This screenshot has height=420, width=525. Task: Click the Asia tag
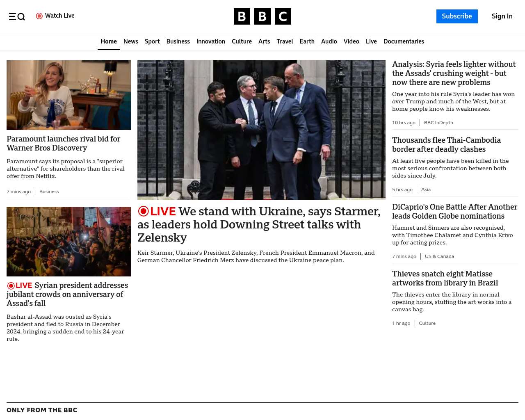click(426, 189)
